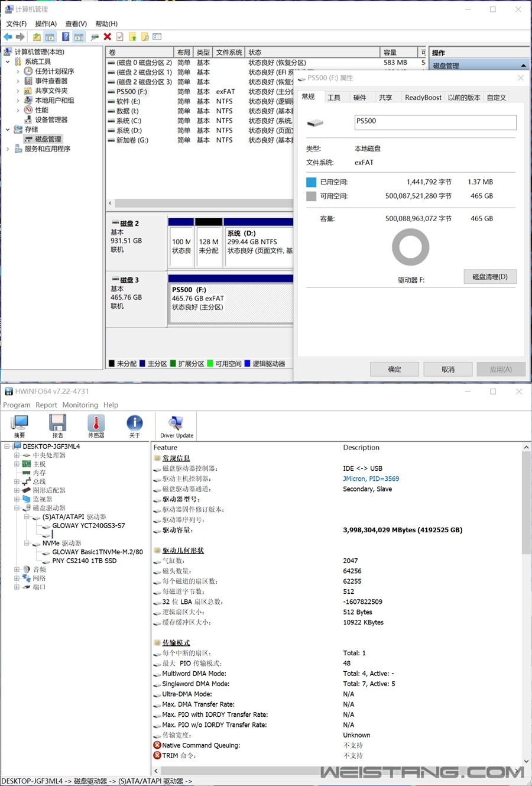Screen dimensions: 532x786
Task: Click the red X delete toolbar icon
Action: [x=108, y=37]
